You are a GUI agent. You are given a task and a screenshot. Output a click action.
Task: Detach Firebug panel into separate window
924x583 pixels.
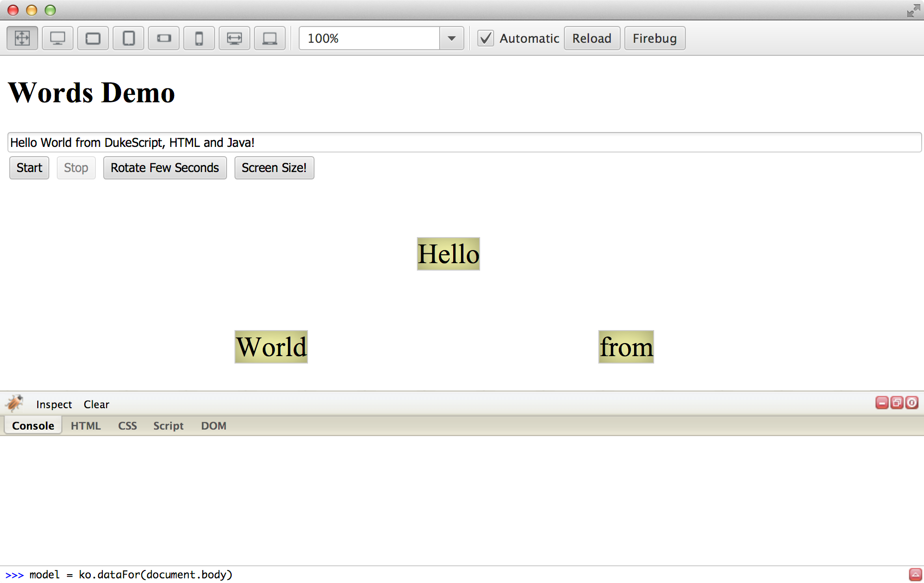[x=897, y=403]
